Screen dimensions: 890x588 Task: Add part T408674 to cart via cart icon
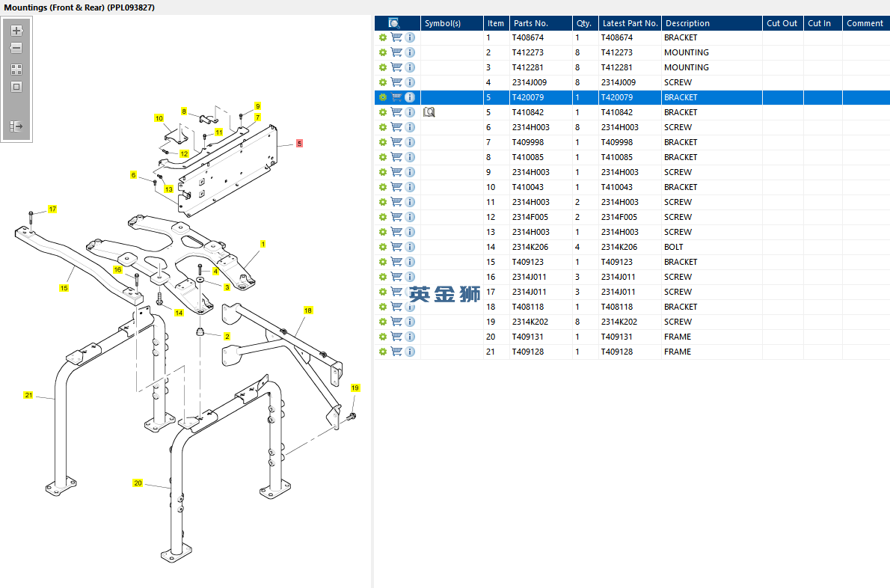point(396,37)
